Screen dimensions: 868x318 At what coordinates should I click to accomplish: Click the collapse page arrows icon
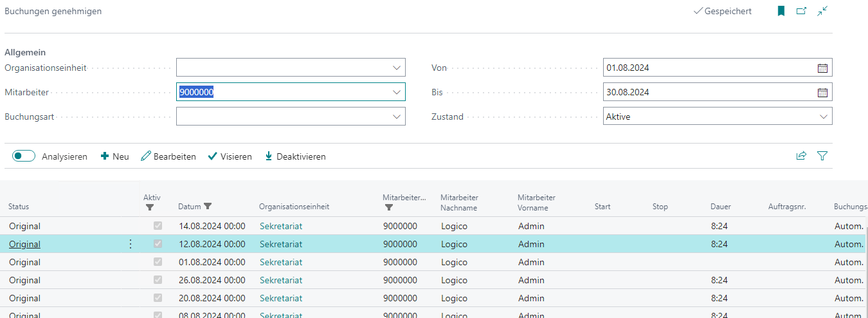coord(822,11)
